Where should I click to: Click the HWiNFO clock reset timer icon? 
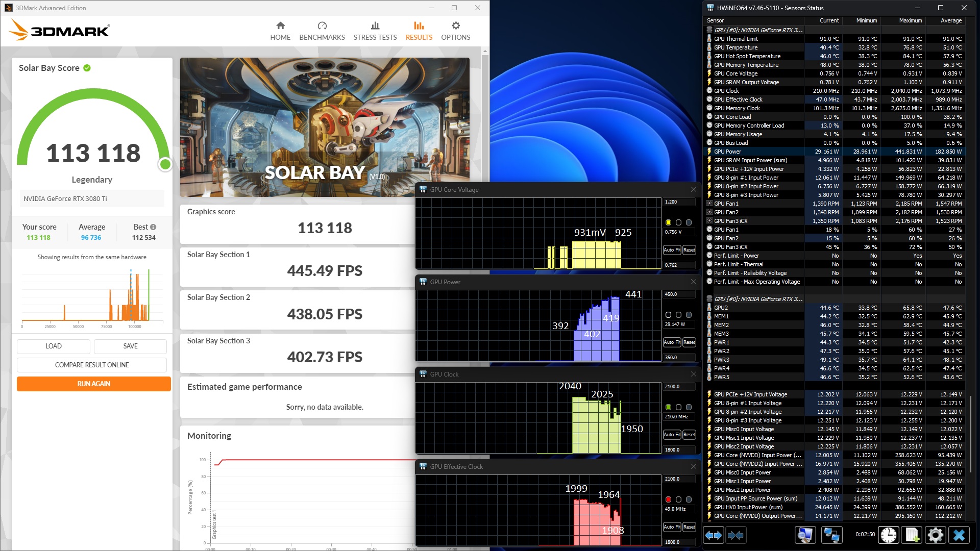(889, 535)
